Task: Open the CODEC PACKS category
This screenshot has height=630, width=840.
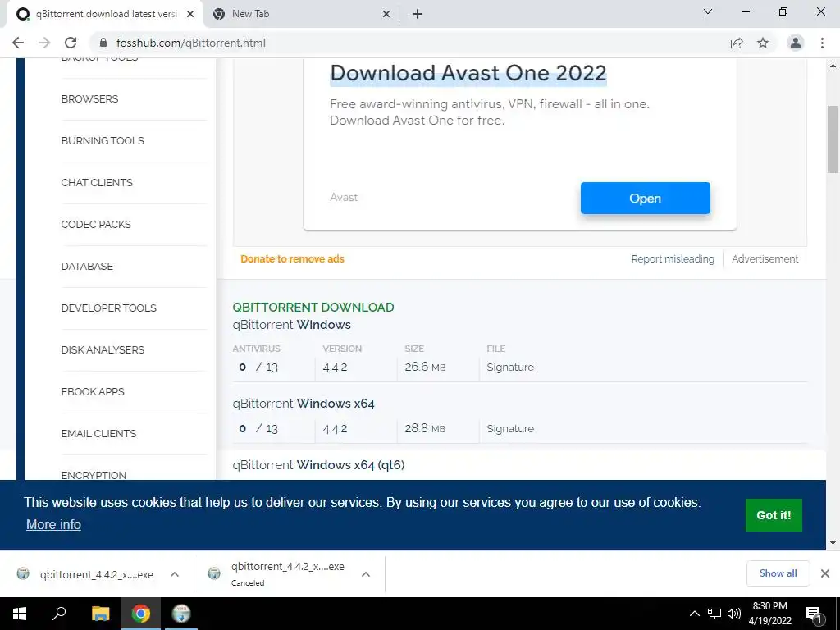Action: [96, 225]
